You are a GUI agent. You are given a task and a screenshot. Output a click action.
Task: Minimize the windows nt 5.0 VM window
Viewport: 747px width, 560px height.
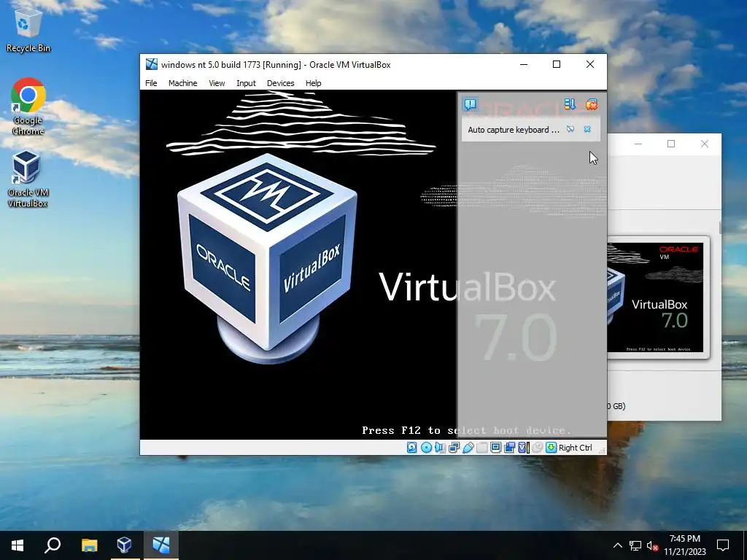tap(524, 64)
